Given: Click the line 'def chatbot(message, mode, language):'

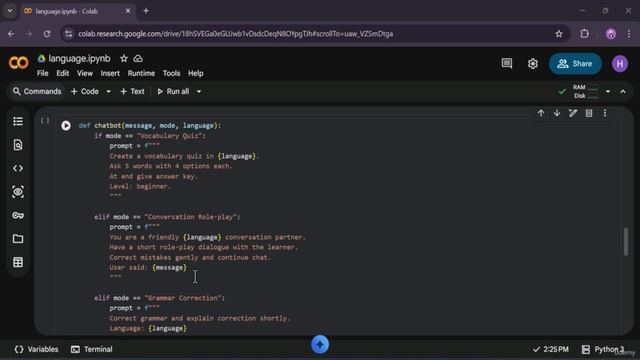Looking at the screenshot, I should tap(150, 125).
